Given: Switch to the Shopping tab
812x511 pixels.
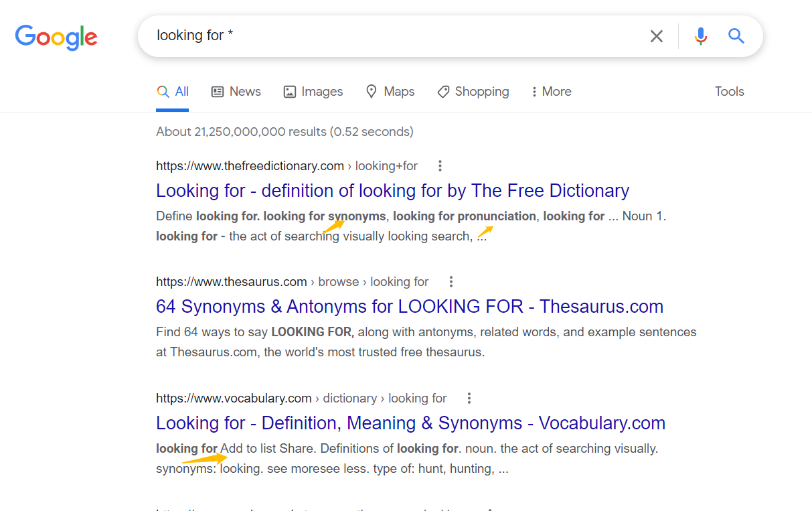Looking at the screenshot, I should point(473,92).
